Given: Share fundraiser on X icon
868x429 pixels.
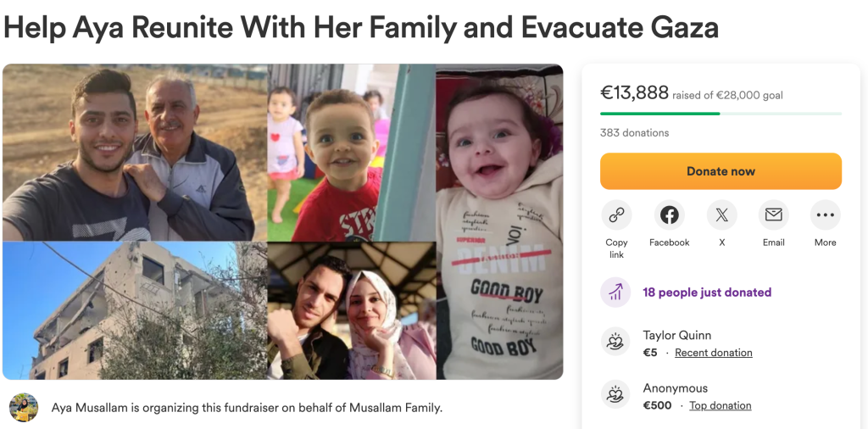Looking at the screenshot, I should pos(721,215).
